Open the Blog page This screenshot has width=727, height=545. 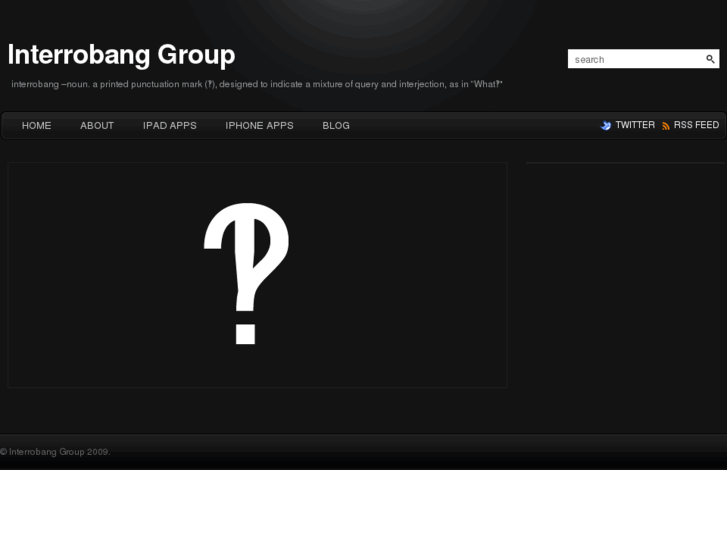[x=336, y=126]
